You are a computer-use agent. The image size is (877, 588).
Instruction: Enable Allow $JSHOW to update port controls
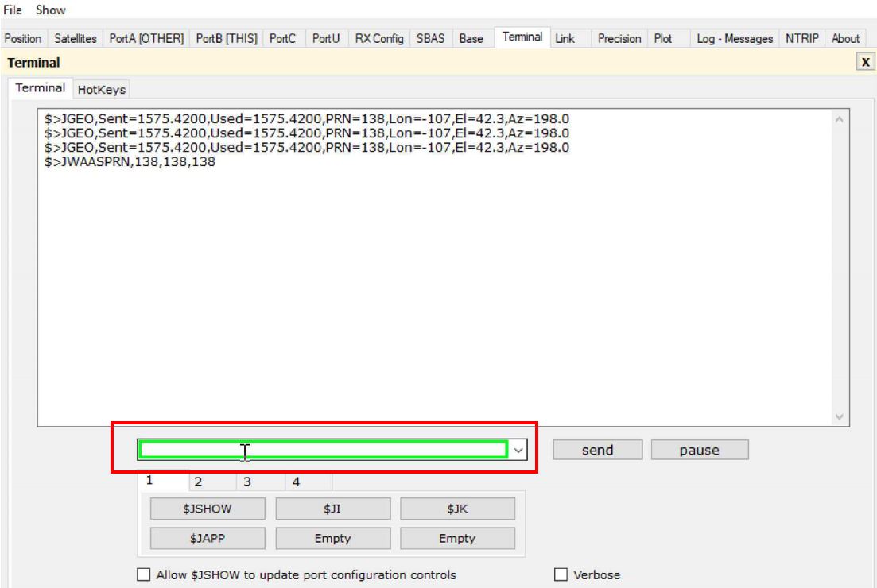point(144,574)
